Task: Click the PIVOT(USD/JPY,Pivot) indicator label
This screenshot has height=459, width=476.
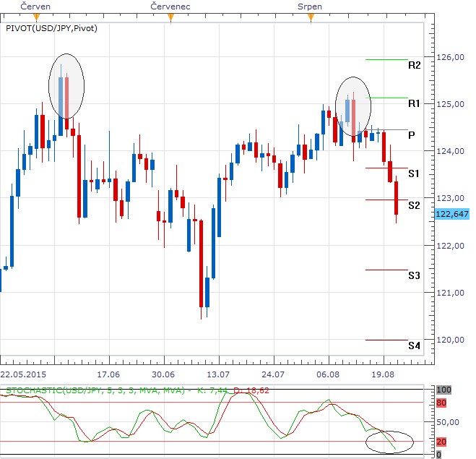Action: [51, 29]
